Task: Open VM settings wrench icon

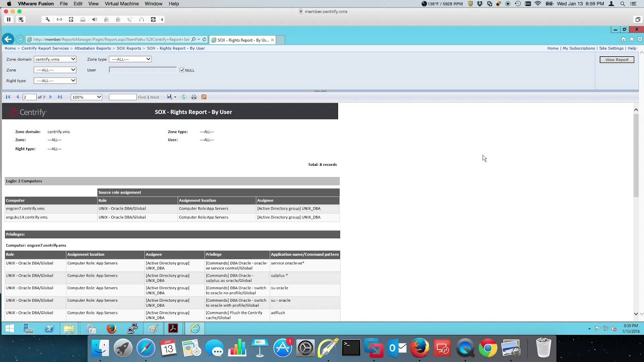Action: [x=47, y=20]
